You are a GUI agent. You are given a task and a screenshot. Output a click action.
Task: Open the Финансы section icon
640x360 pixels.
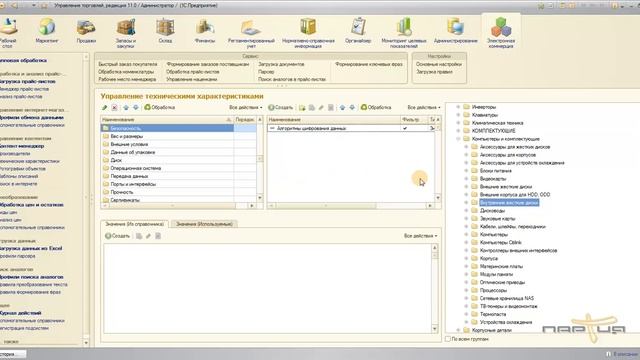coord(204,31)
